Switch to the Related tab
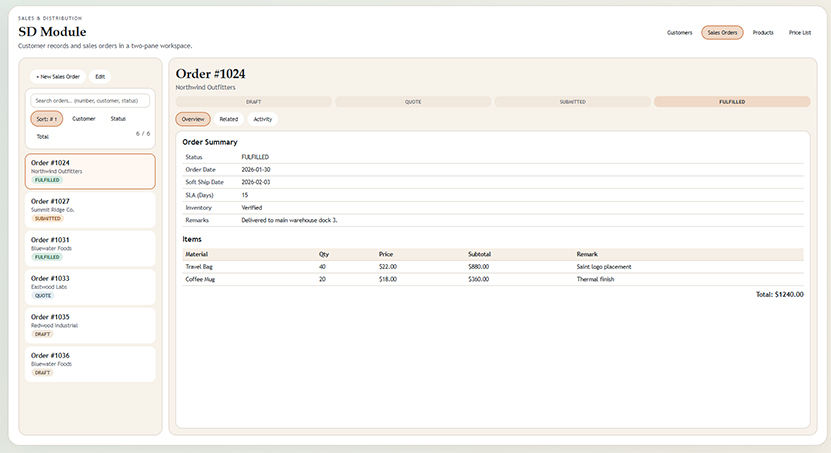 pos(229,119)
